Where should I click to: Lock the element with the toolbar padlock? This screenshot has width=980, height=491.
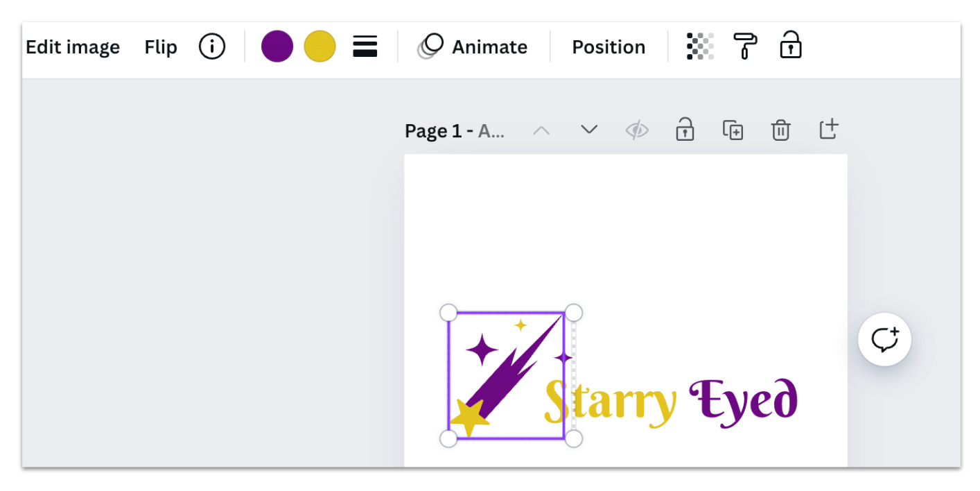pyautogui.click(x=791, y=45)
